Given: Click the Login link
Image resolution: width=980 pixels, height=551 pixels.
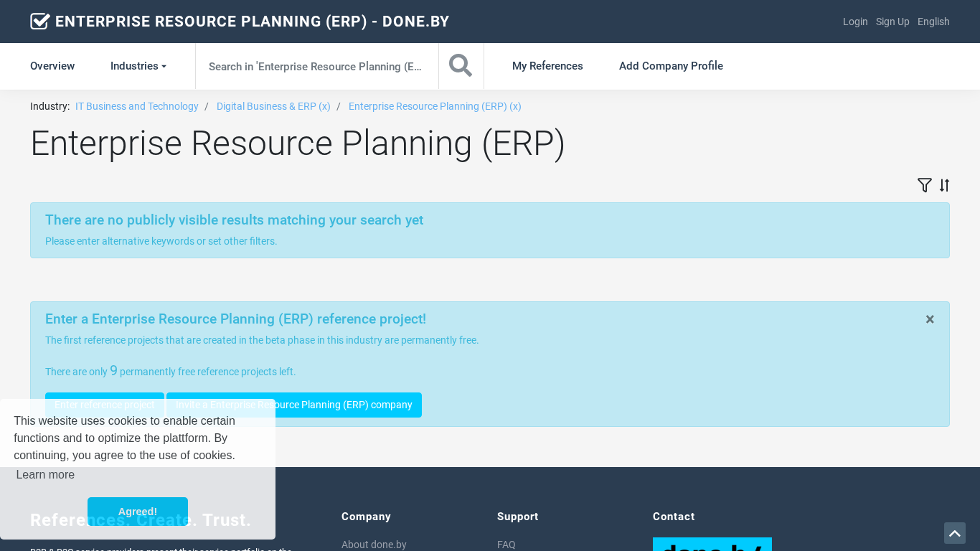Looking at the screenshot, I should [855, 22].
